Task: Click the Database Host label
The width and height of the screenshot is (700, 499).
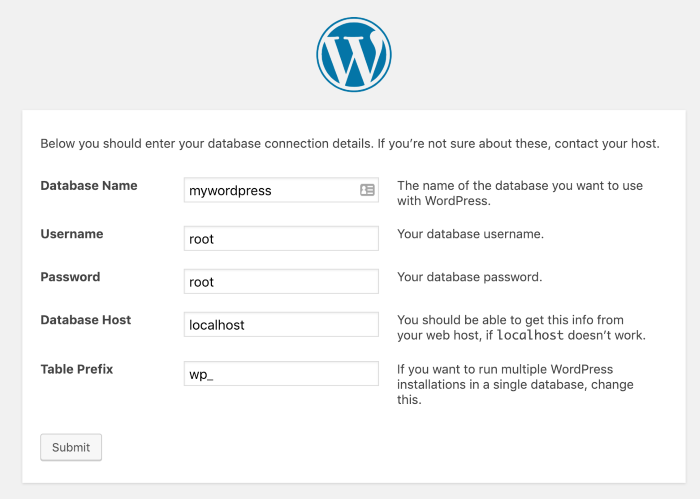Action: [86, 320]
